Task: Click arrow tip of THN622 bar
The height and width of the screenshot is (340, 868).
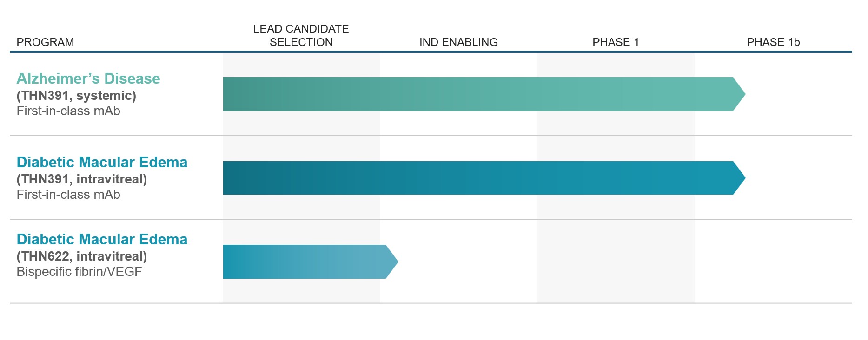Action: 392,262
